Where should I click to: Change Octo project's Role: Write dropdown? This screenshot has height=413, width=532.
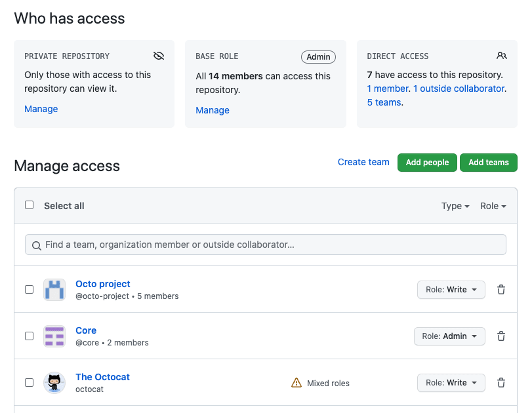[451, 290]
